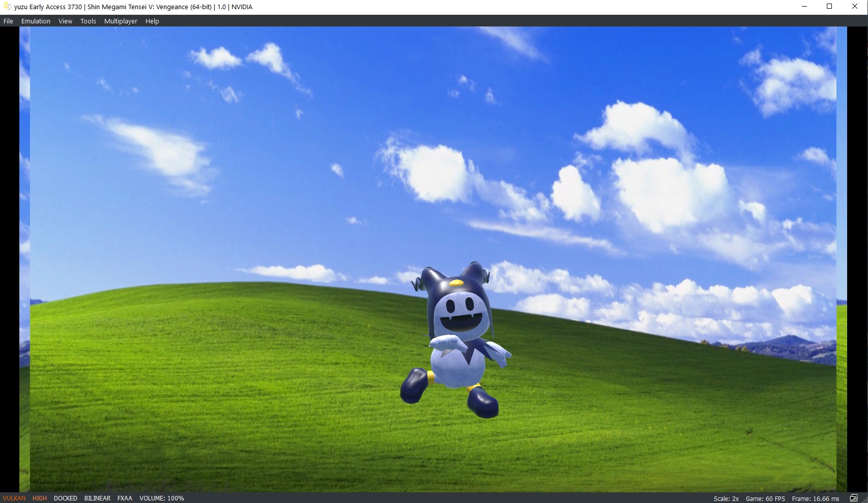Image resolution: width=868 pixels, height=503 pixels.
Task: Click the Scale: 2x status text
Action: [x=726, y=499]
